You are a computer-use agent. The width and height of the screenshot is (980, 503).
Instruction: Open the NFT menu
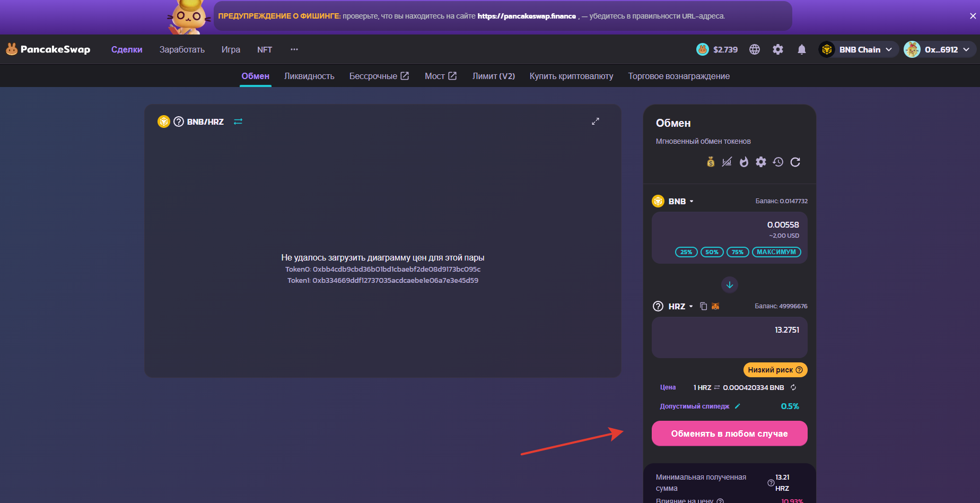[265, 49]
